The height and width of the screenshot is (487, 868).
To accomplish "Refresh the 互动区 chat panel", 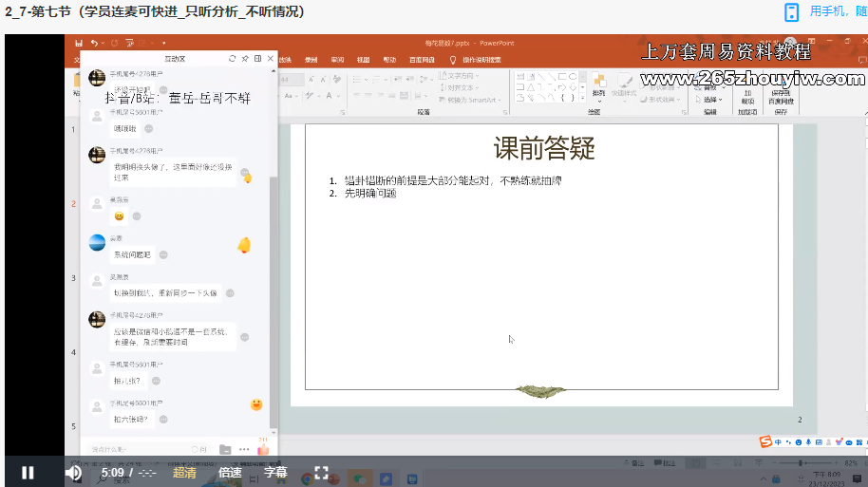I will coord(232,59).
